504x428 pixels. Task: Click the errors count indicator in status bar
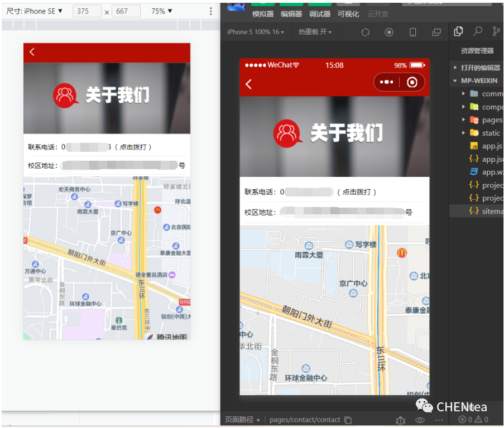point(465,419)
